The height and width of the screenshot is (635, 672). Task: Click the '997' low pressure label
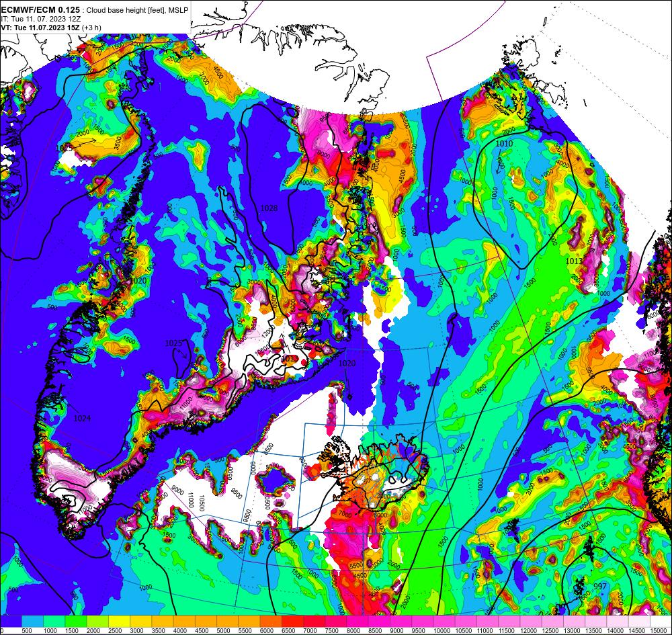(600, 586)
